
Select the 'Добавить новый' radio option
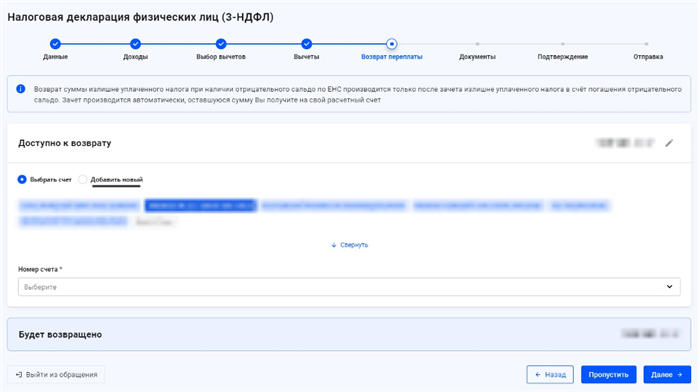[x=83, y=179]
